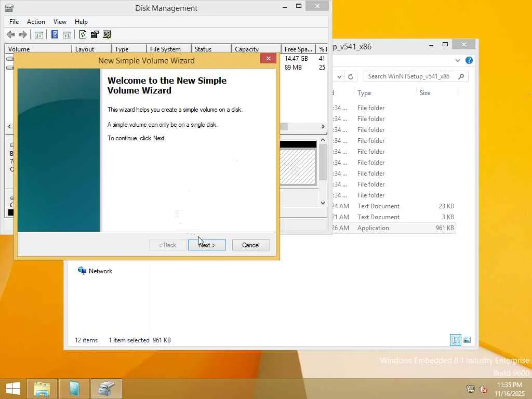Click the up arrow of the disk pane scrollbar

tap(323, 140)
